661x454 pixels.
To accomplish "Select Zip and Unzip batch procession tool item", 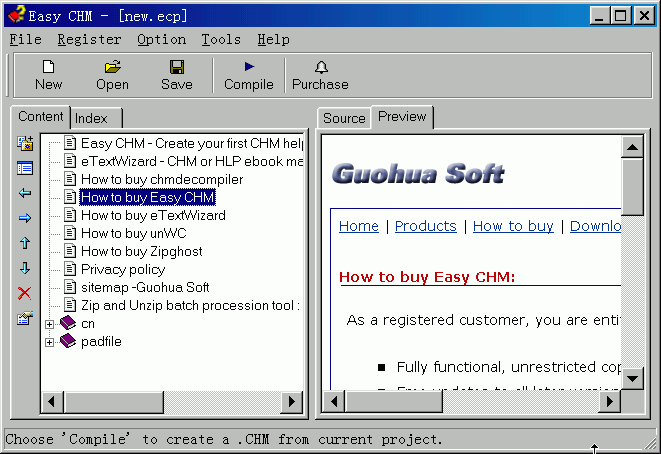I will tap(191, 306).
